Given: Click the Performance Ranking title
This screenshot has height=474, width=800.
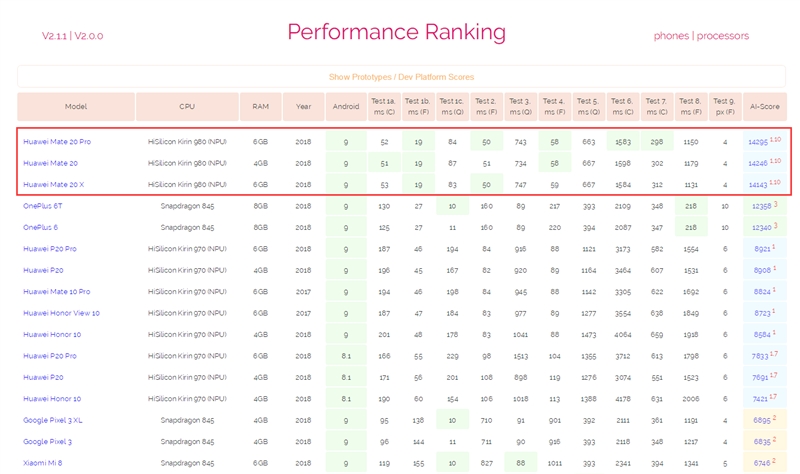Looking at the screenshot, I should point(397,32).
